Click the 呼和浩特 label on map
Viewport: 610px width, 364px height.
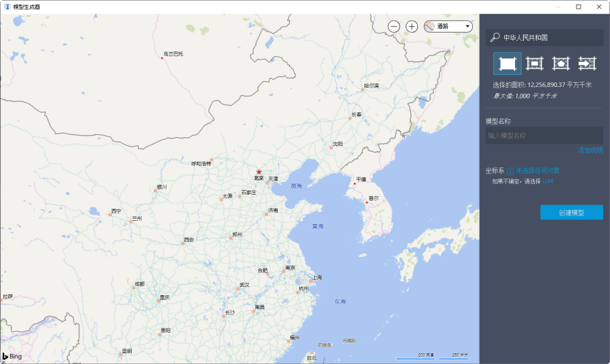click(x=201, y=164)
